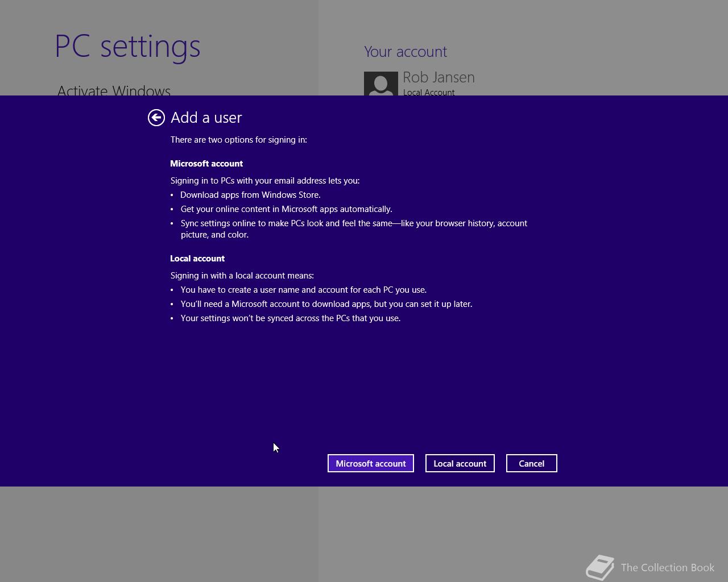Choose the Microsoft account button

click(x=371, y=463)
